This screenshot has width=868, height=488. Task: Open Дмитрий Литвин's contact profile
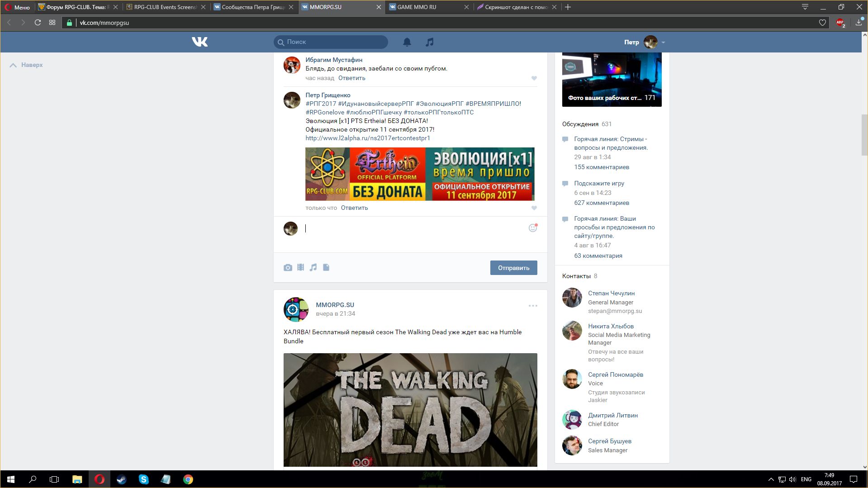click(613, 415)
